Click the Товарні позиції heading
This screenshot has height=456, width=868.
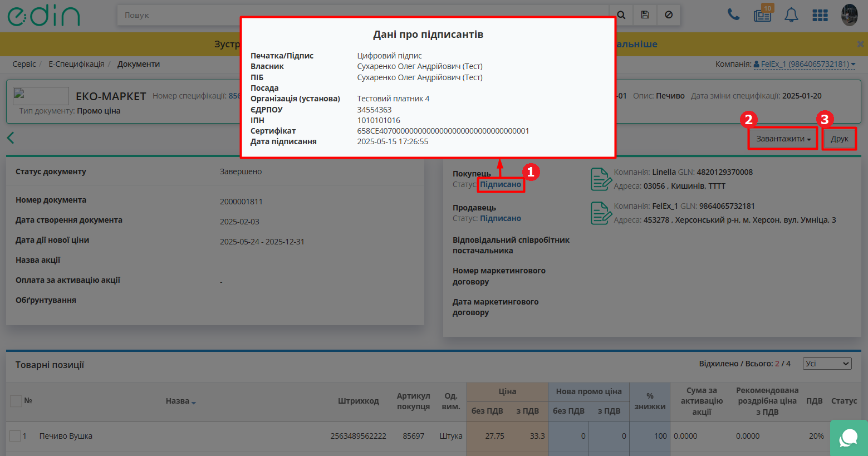click(x=50, y=365)
